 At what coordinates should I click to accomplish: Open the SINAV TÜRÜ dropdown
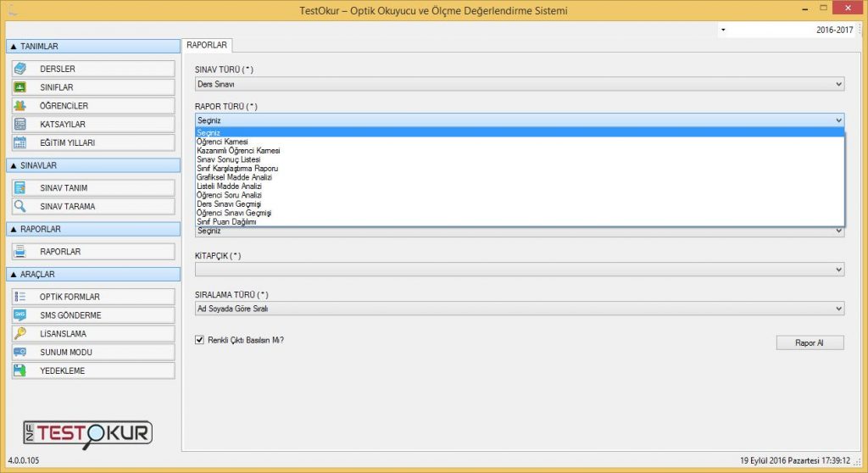pyautogui.click(x=520, y=84)
